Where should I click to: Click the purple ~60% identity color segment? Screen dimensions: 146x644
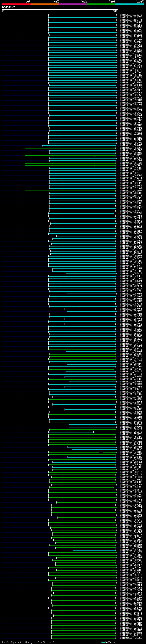[x=73, y=4]
